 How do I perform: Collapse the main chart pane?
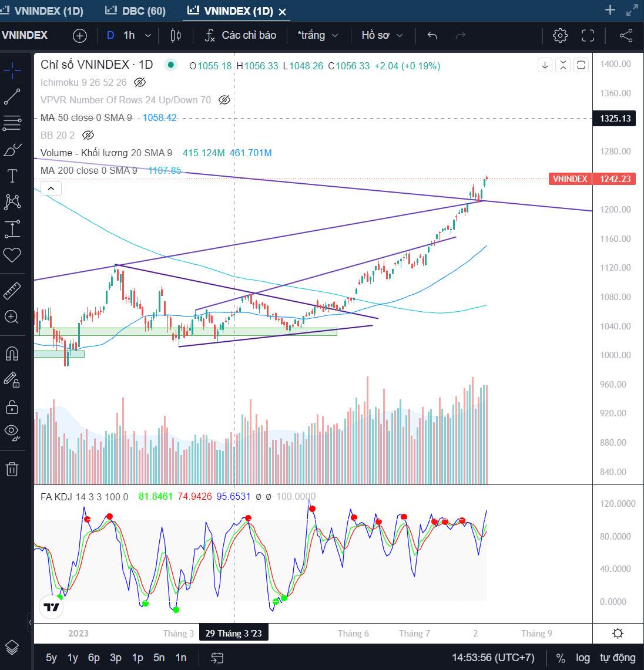(563, 65)
